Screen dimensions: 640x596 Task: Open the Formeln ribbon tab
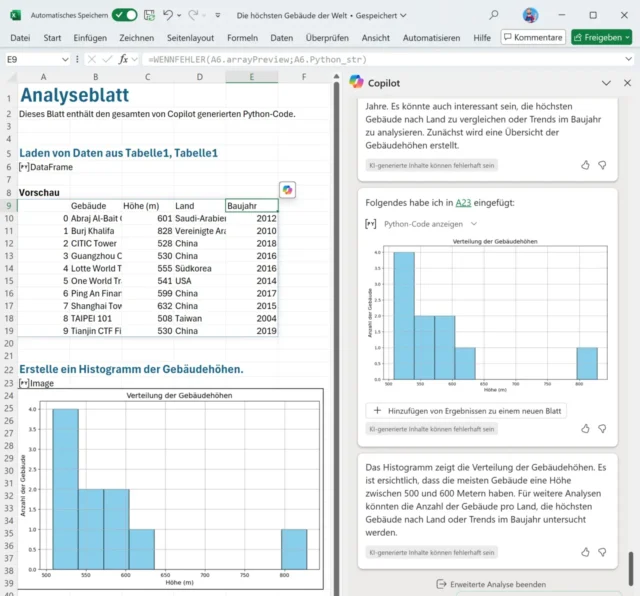point(245,37)
